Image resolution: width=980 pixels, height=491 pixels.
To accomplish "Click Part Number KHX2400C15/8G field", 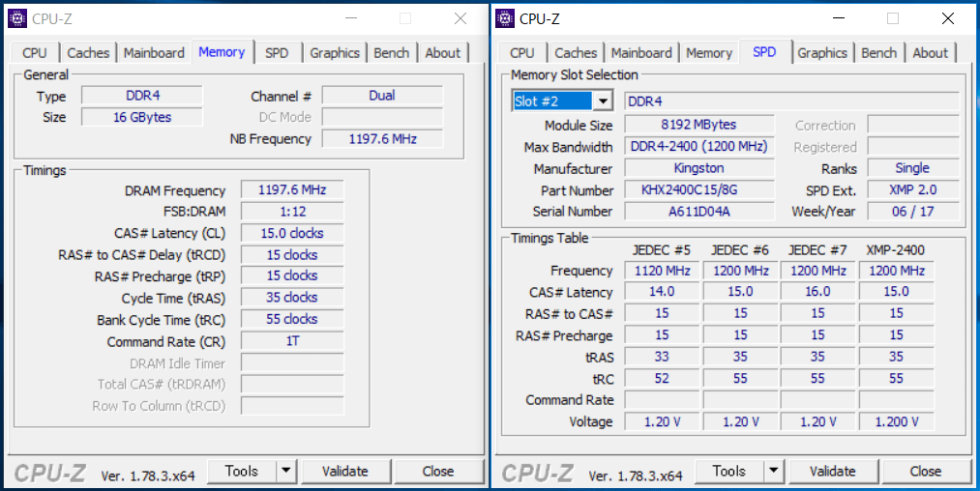I will coord(699,189).
